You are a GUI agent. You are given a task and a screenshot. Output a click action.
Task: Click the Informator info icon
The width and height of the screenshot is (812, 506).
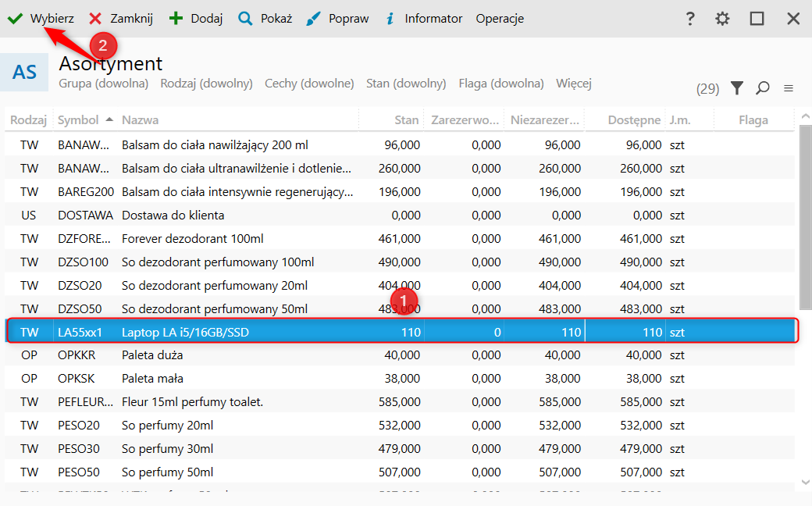[390, 19]
